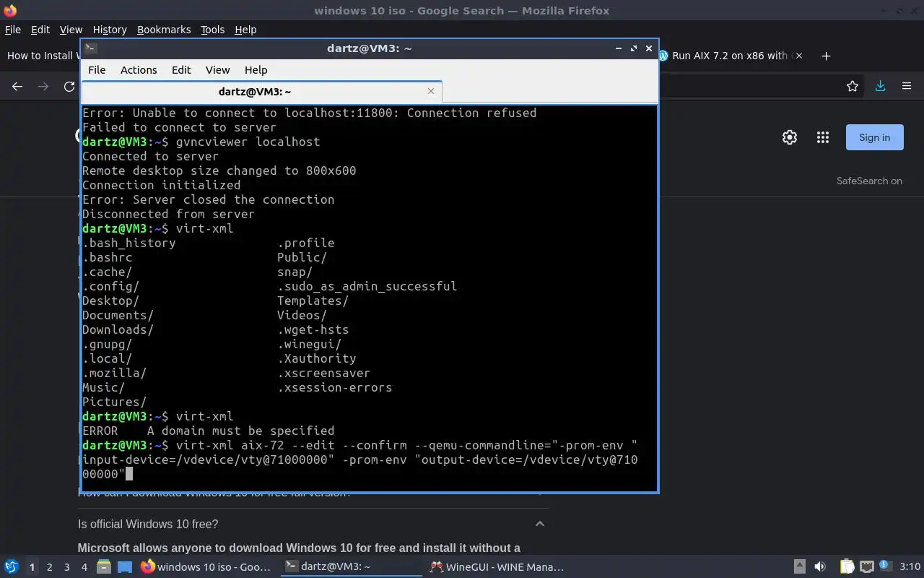Image resolution: width=924 pixels, height=578 pixels.
Task: Select dartz@VM3 terminal taskbar entry
Action: coord(351,567)
